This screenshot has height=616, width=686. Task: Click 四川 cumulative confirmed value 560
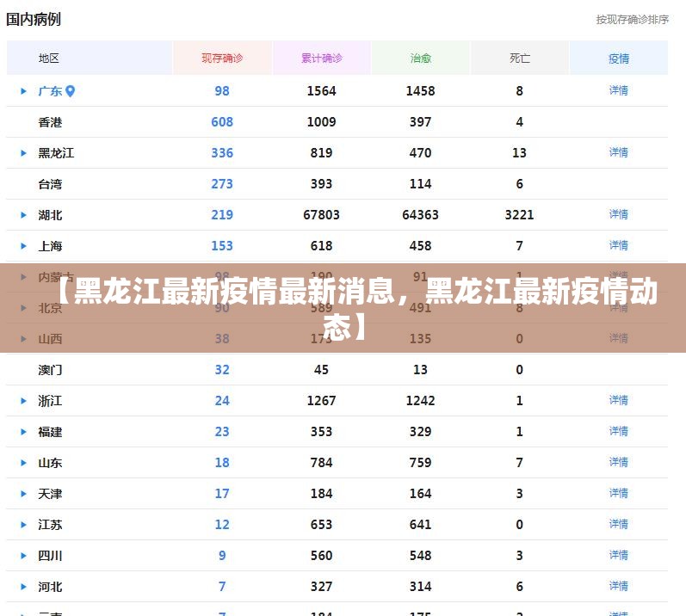(x=322, y=556)
